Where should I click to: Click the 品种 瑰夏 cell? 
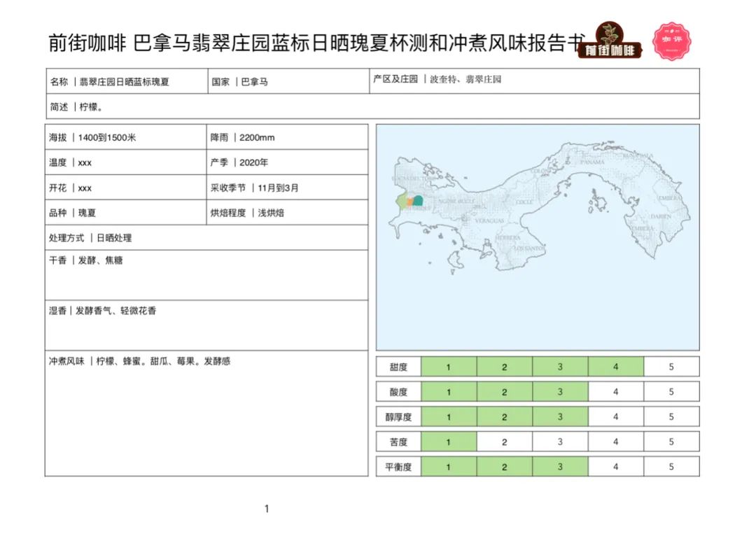coord(126,213)
